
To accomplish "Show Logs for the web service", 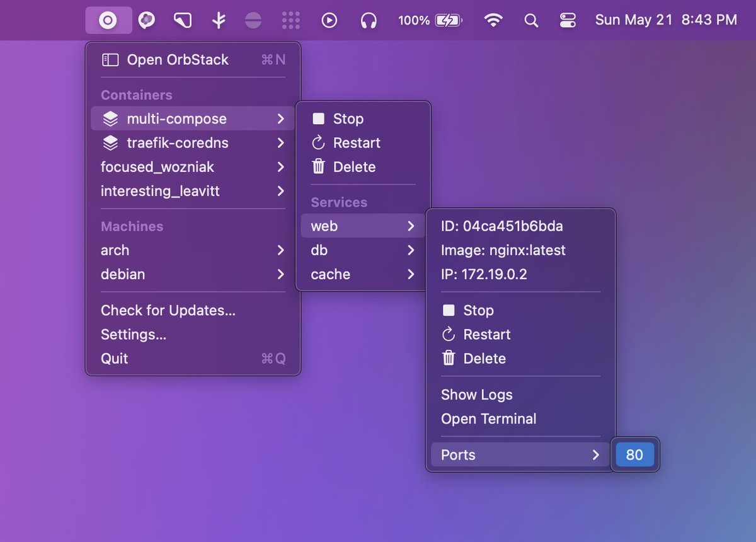I will [520, 395].
